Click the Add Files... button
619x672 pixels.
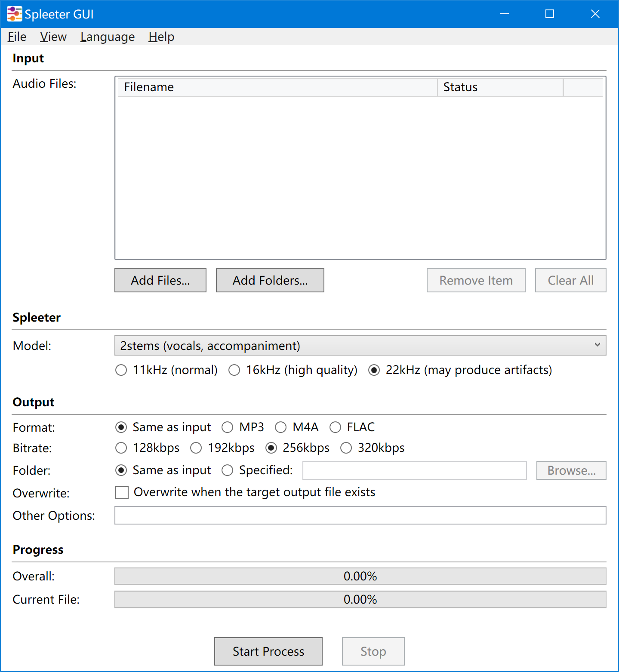[160, 280]
